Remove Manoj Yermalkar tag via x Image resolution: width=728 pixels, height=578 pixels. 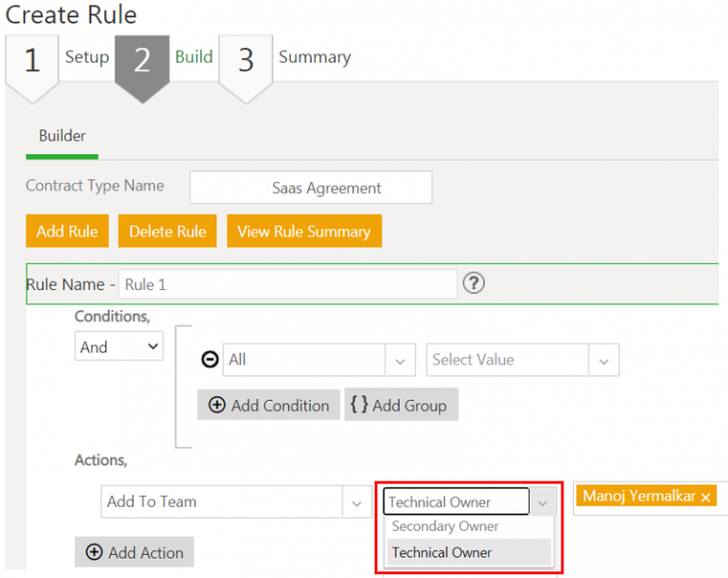(706, 497)
